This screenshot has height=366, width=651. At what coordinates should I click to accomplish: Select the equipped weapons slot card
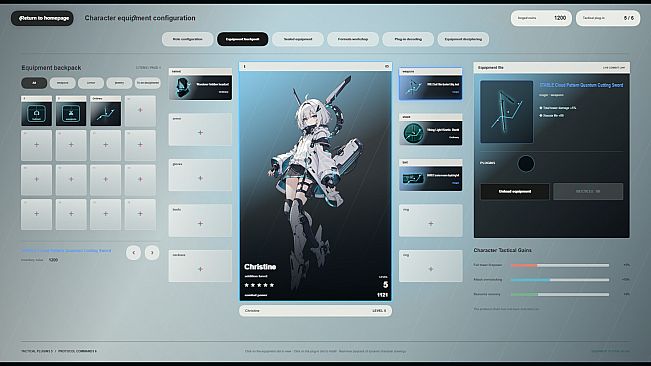click(x=431, y=84)
